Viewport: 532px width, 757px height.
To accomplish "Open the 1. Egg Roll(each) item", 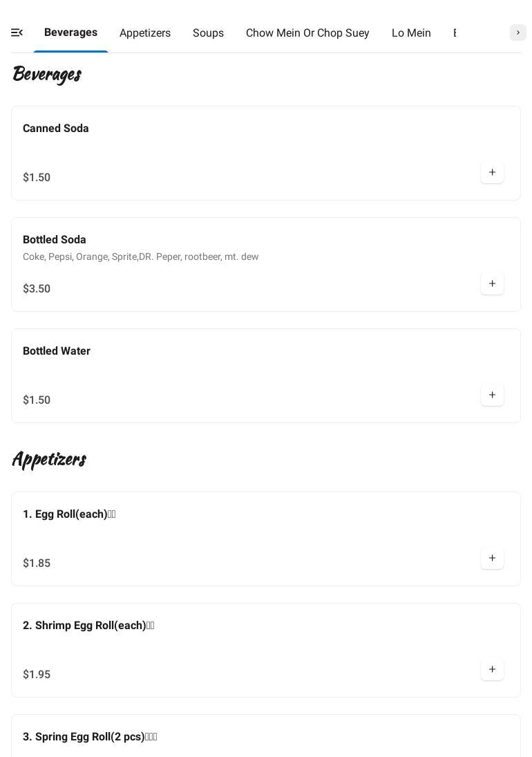I will 69,514.
